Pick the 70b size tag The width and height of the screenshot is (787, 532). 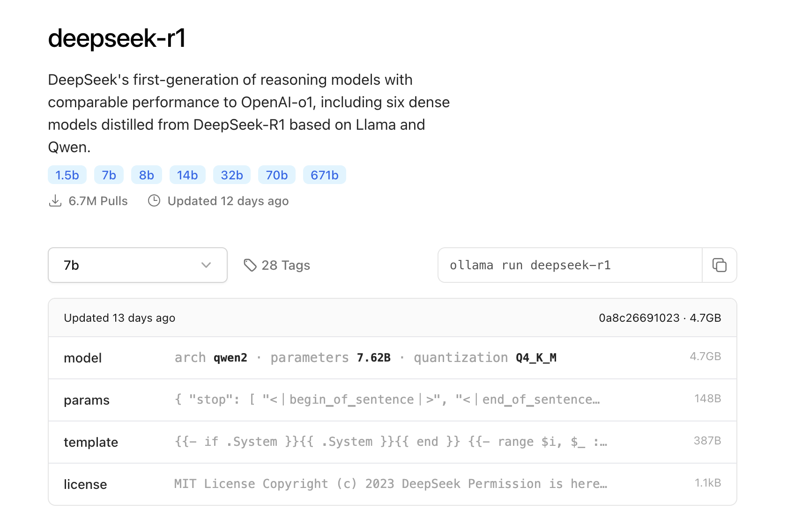[277, 175]
